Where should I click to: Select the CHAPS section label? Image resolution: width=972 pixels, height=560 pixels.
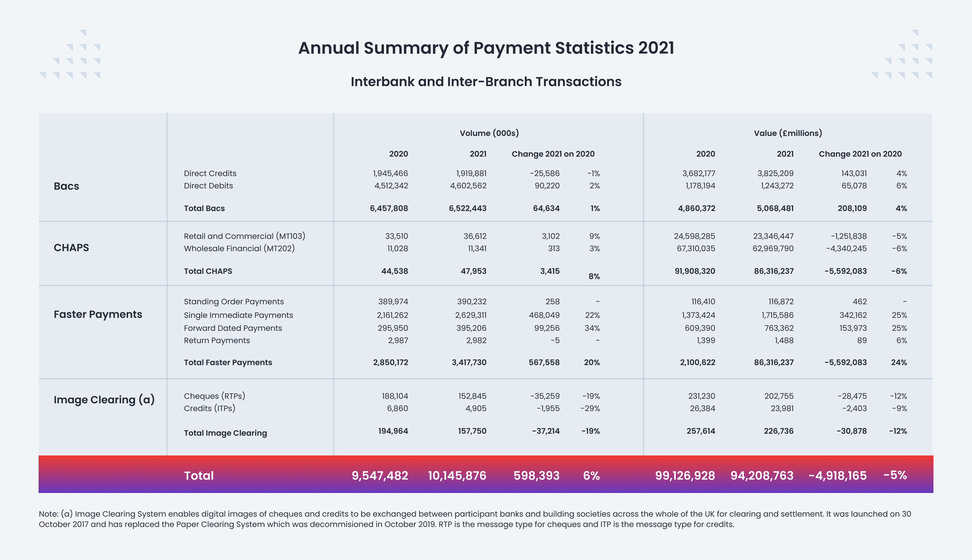71,248
